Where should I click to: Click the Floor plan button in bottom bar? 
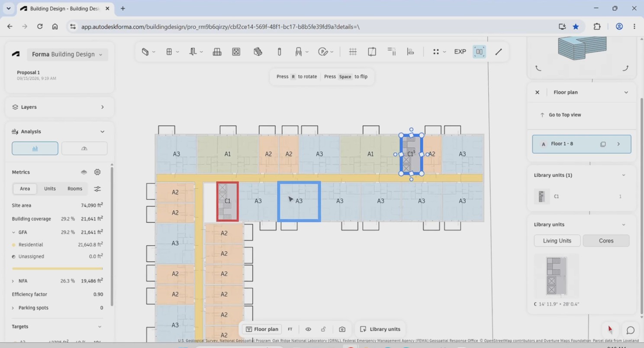click(262, 329)
